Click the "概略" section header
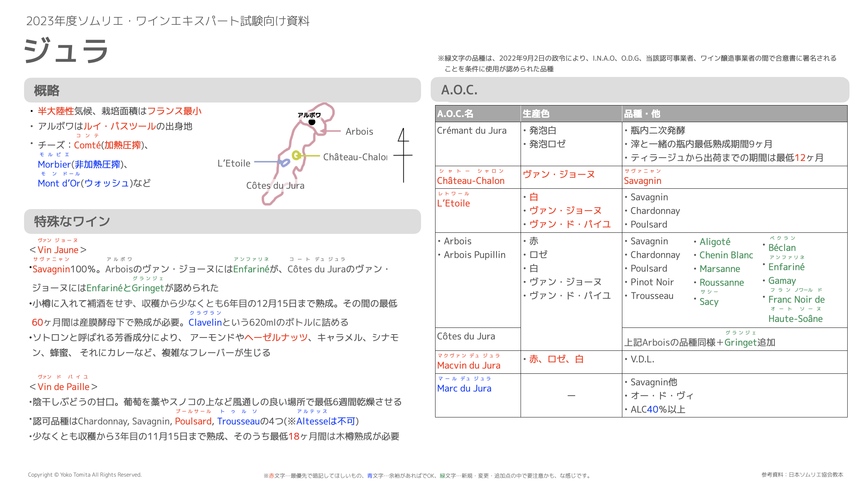This screenshot has width=868, height=487. click(x=222, y=90)
